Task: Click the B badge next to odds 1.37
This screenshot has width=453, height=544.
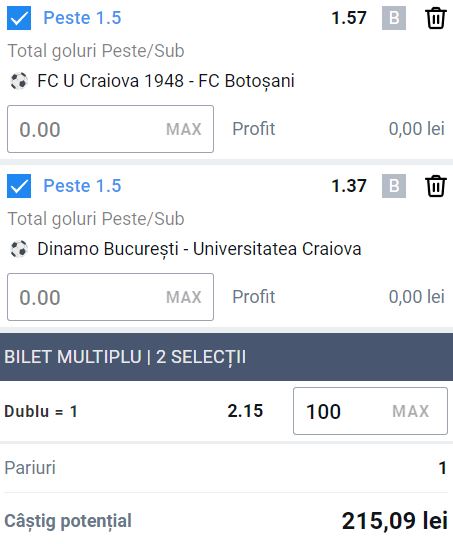Action: click(394, 186)
